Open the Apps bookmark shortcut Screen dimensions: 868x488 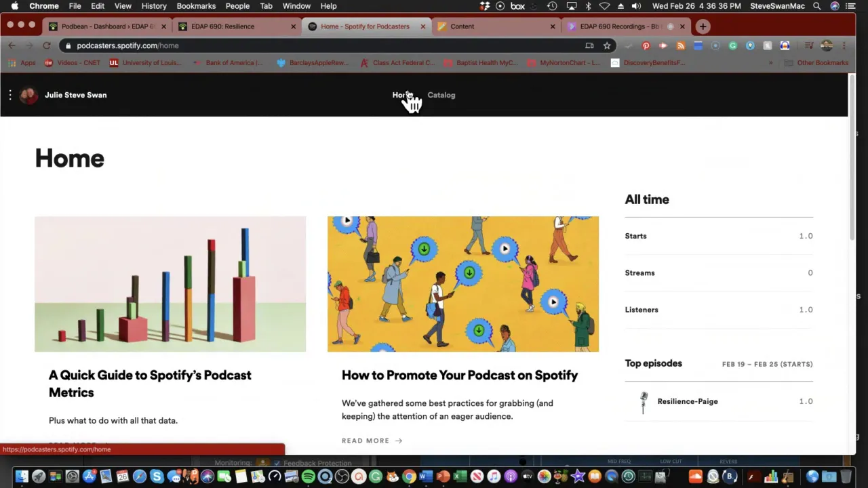[22, 62]
